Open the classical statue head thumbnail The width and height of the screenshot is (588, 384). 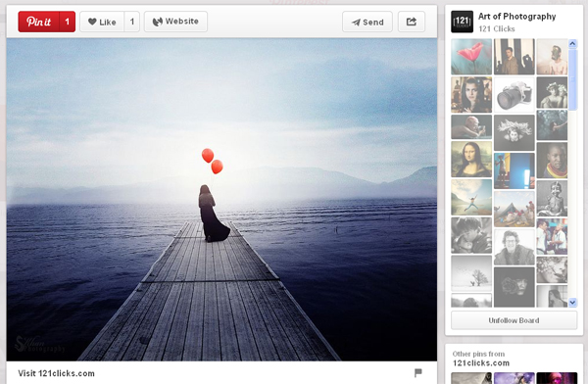pos(552,93)
